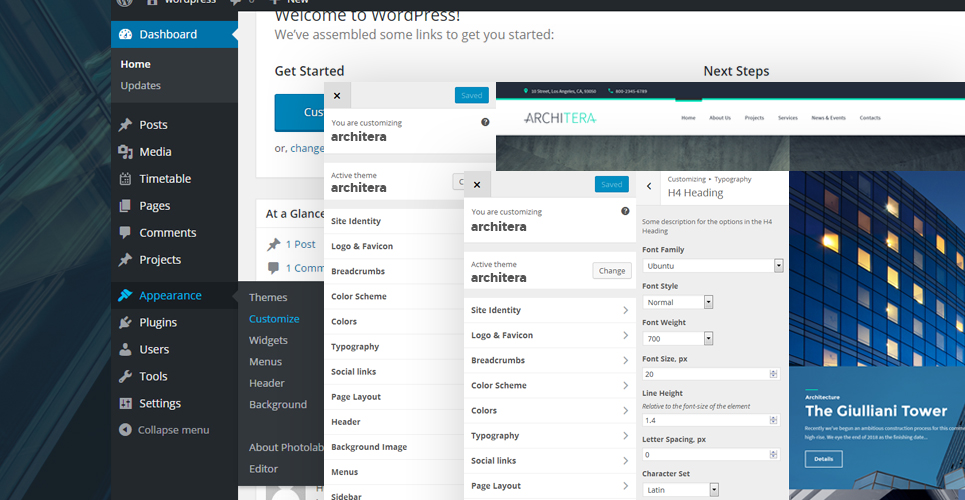Open Header section in rear customizer panel

(394, 422)
